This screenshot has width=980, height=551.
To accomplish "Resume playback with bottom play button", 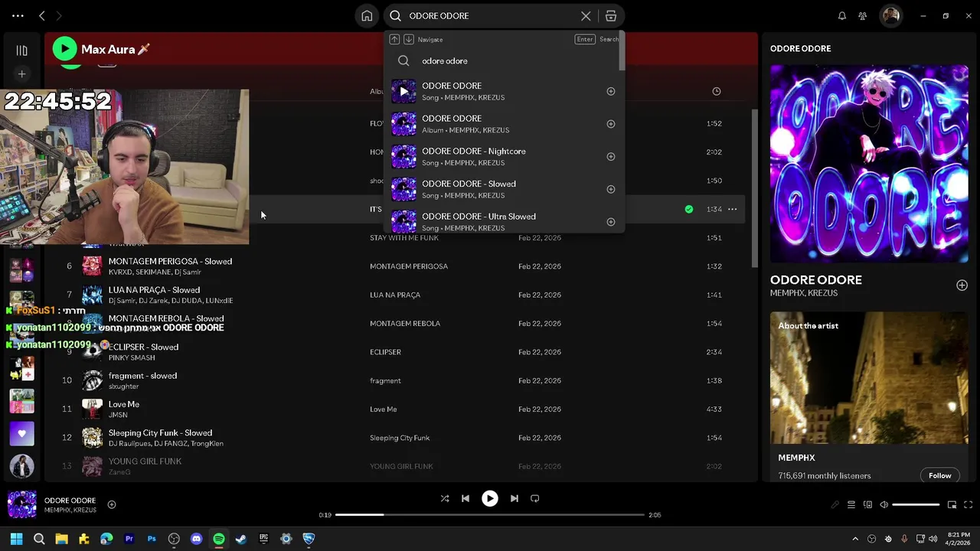I will [490, 498].
